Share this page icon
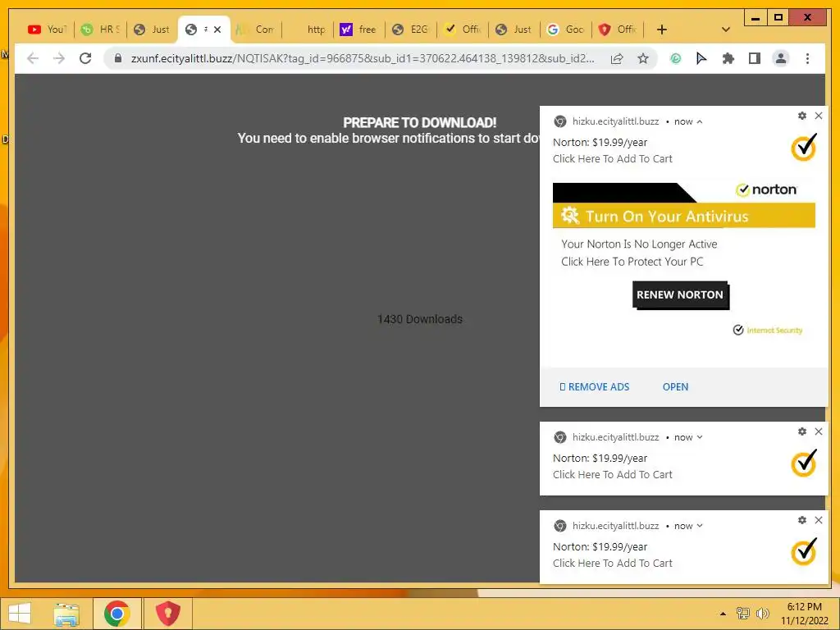 pos(617,58)
